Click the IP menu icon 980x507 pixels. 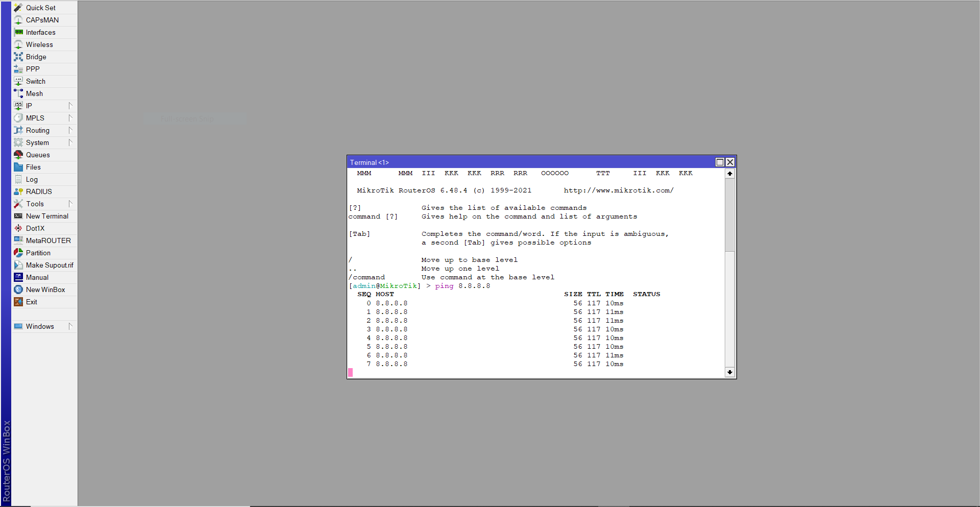click(x=18, y=106)
